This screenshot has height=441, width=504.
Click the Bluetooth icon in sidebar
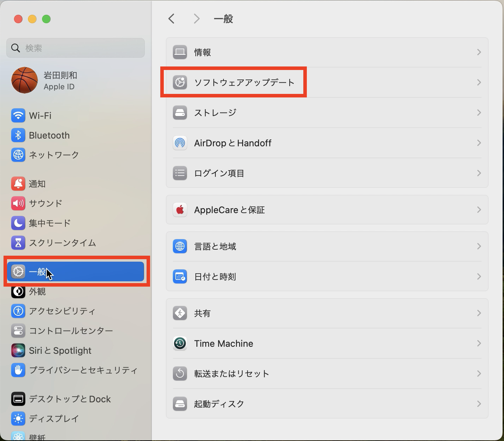[18, 135]
